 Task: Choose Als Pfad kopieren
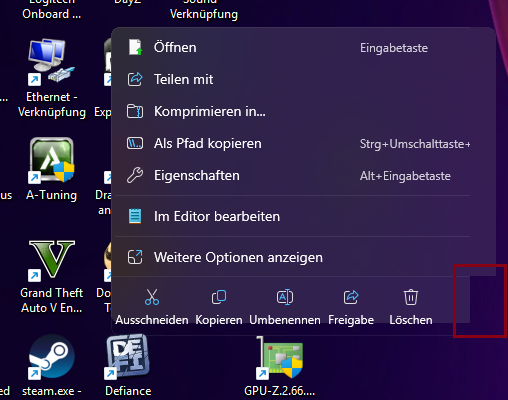click(292, 144)
